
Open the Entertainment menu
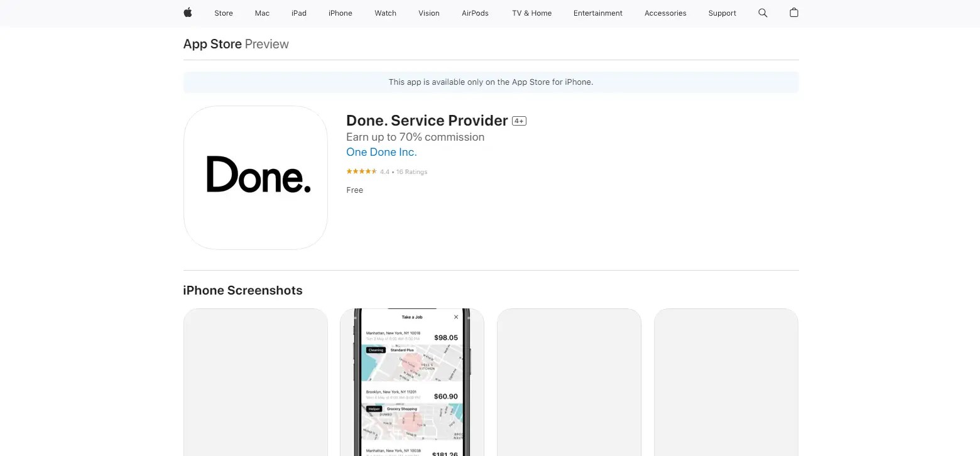[598, 13]
